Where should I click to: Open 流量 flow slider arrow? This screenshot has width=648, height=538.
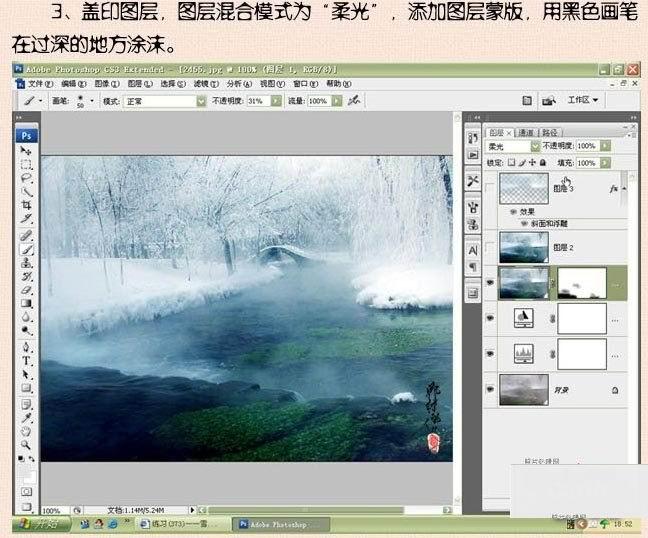click(x=337, y=101)
